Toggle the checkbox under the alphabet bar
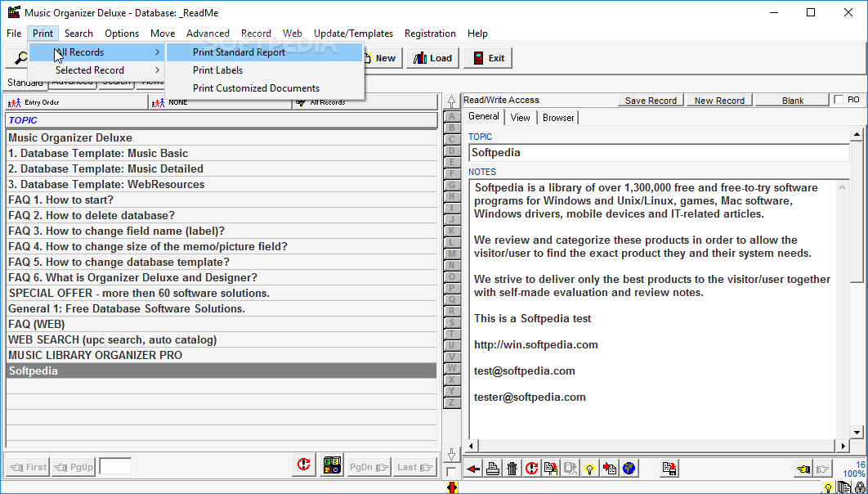The width and height of the screenshot is (868, 494). pyautogui.click(x=452, y=472)
